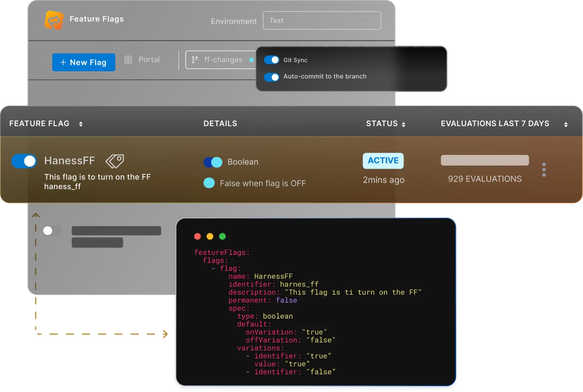Screen dimensions: 583x392
Task: Open the Environment dropdown showing Test
Action: tap(322, 20)
